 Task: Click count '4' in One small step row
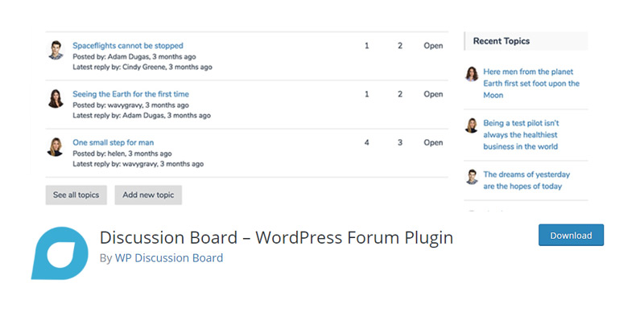(x=366, y=142)
